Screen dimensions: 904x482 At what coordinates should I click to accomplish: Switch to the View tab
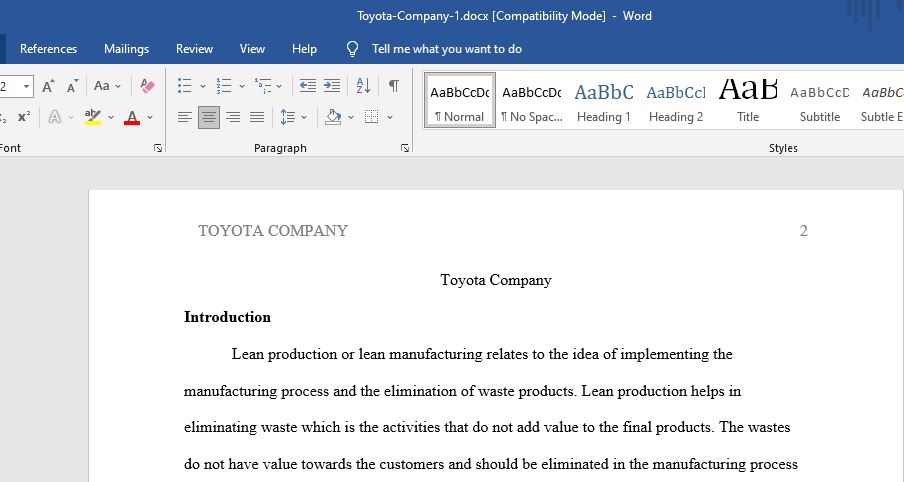252,49
